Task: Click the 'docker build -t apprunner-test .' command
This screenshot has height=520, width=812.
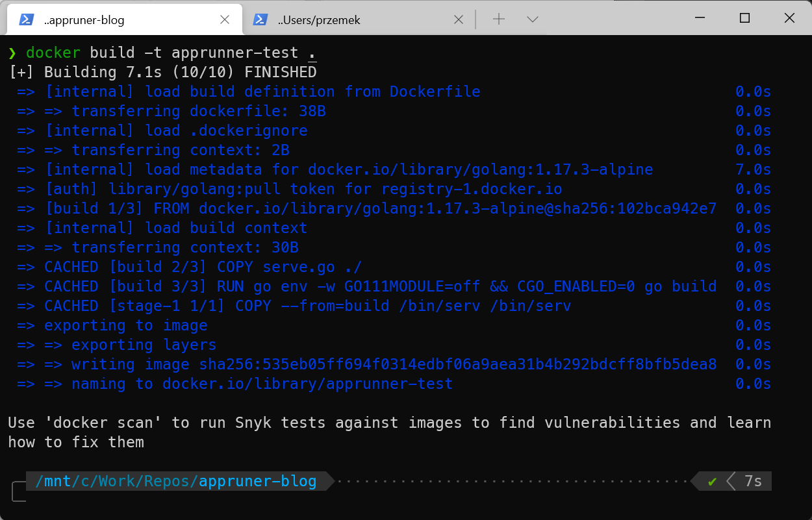Action: coord(171,53)
